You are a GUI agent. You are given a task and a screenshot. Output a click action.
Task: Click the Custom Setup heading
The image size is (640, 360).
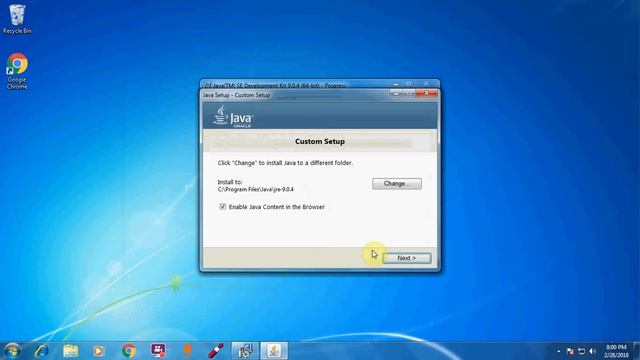click(x=320, y=142)
